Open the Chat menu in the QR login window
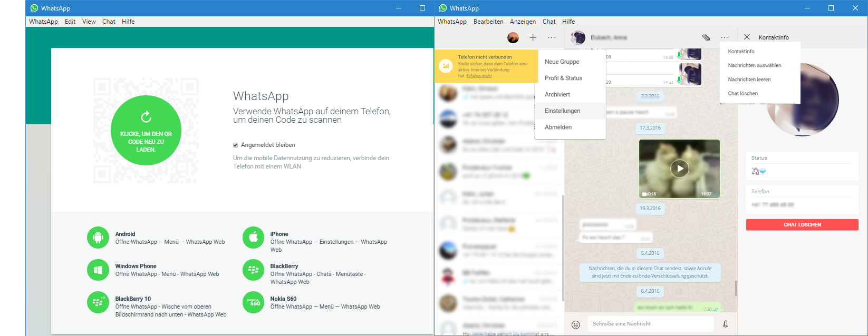 pos(109,22)
